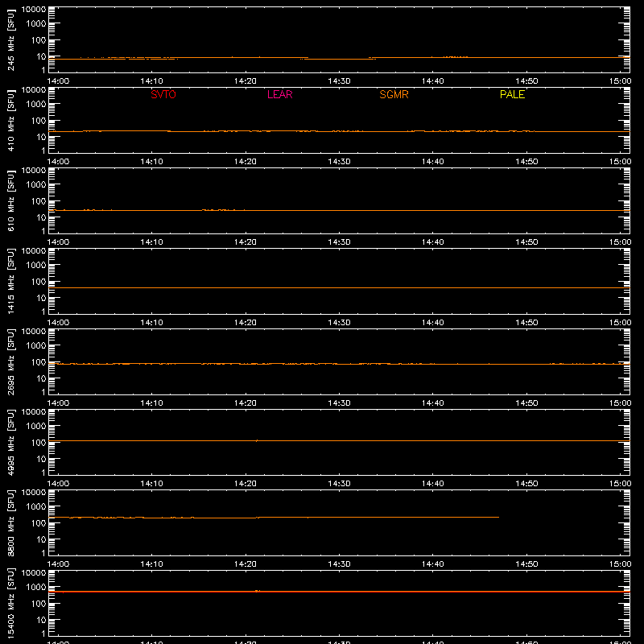The height and width of the screenshot is (644, 644).
Task: Click the pink LEAR station label
Action: (279, 94)
